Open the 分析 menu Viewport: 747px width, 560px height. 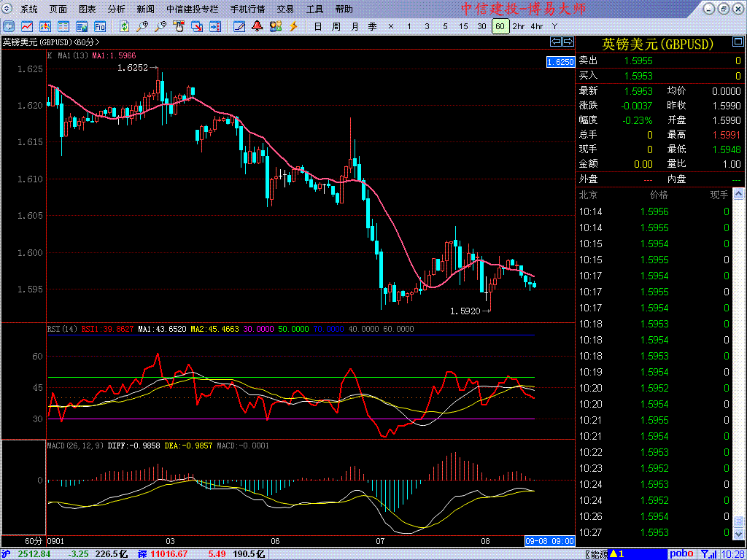coord(116,9)
